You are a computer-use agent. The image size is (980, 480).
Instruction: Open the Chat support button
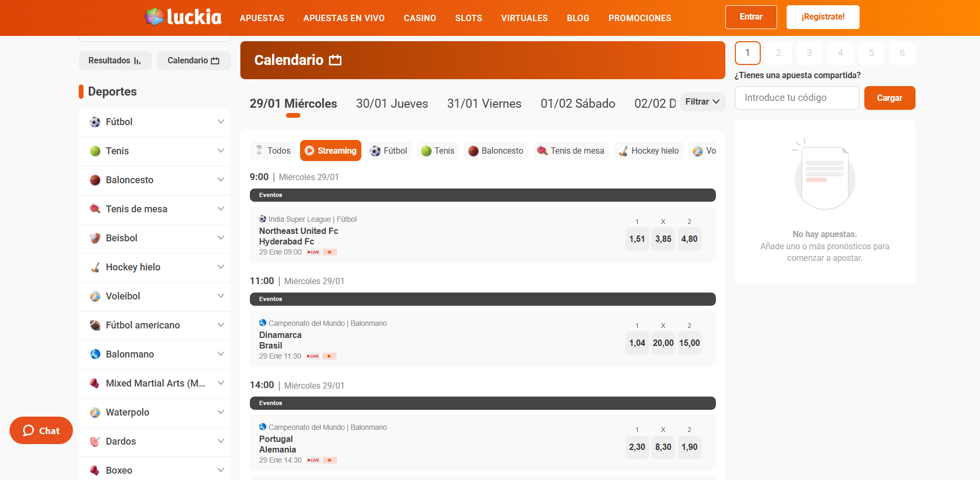(41, 430)
